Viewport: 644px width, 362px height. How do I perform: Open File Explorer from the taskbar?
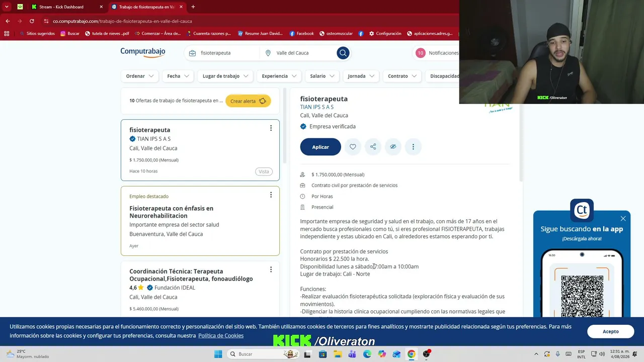point(337,354)
